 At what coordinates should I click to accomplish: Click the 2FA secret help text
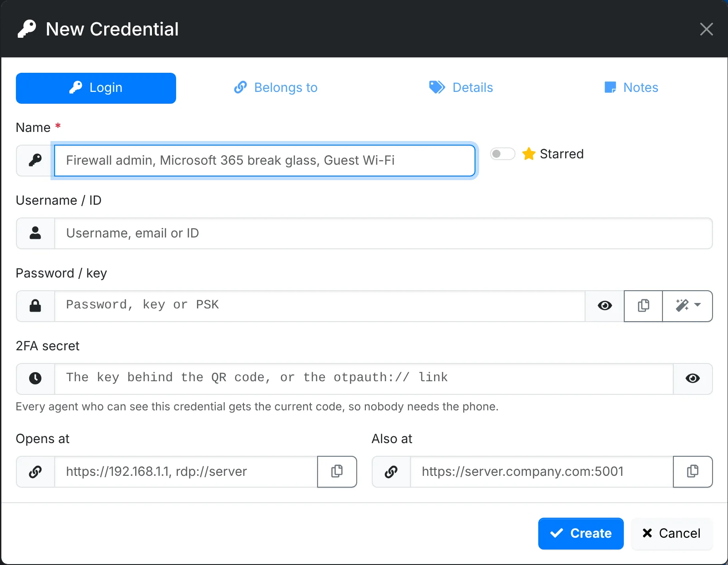[x=257, y=406]
